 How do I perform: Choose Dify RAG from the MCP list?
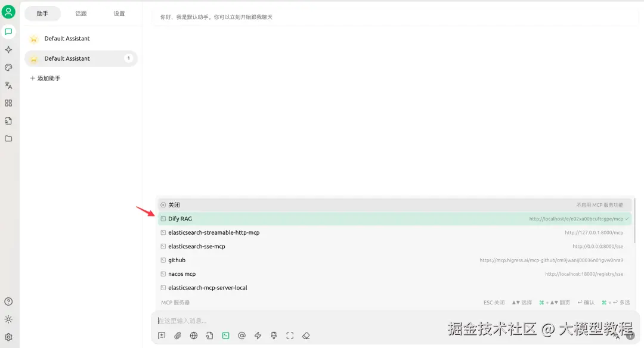point(179,218)
